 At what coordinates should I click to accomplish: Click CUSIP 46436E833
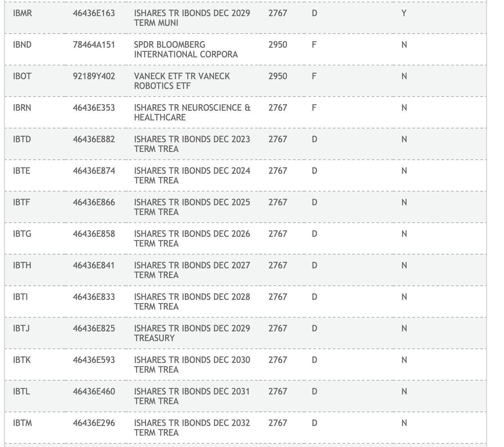94,297
